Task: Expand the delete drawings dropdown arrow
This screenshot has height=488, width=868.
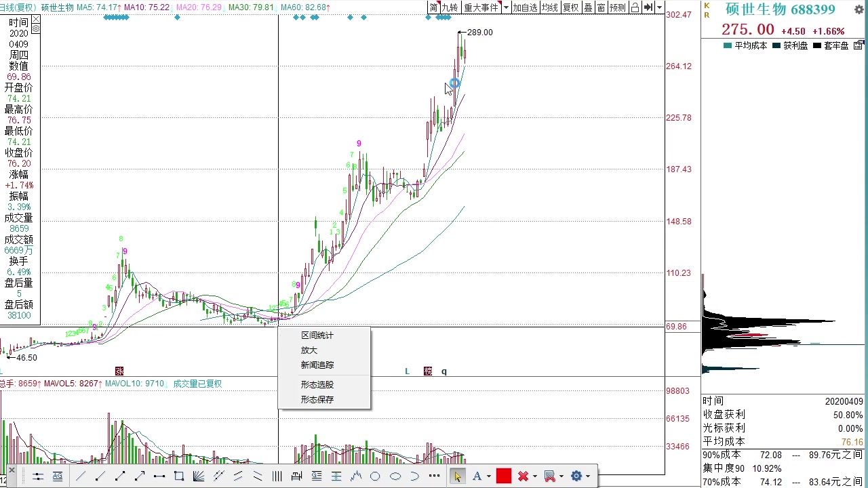Action: pos(534,476)
